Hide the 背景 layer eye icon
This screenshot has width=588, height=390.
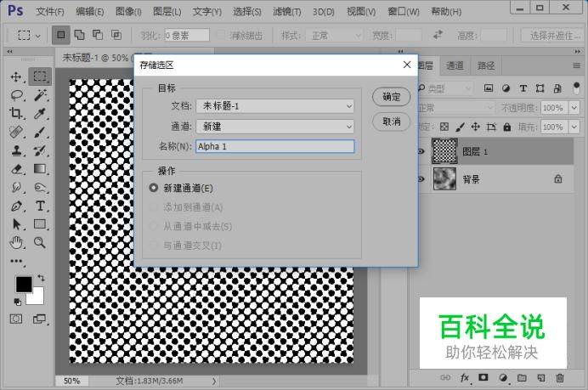421,179
